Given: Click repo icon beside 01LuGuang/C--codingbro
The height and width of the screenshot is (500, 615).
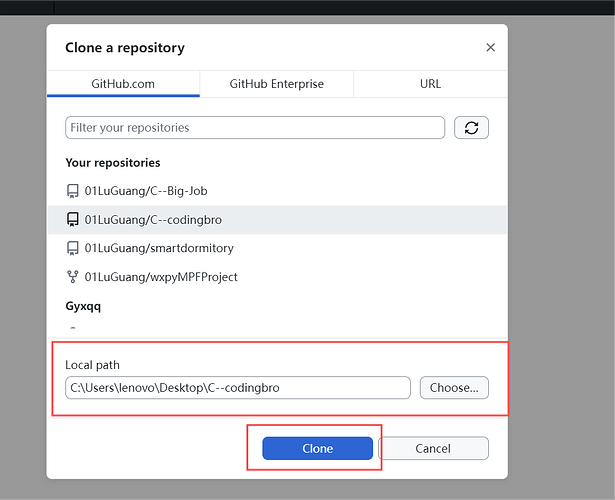Looking at the screenshot, I should coord(73,220).
